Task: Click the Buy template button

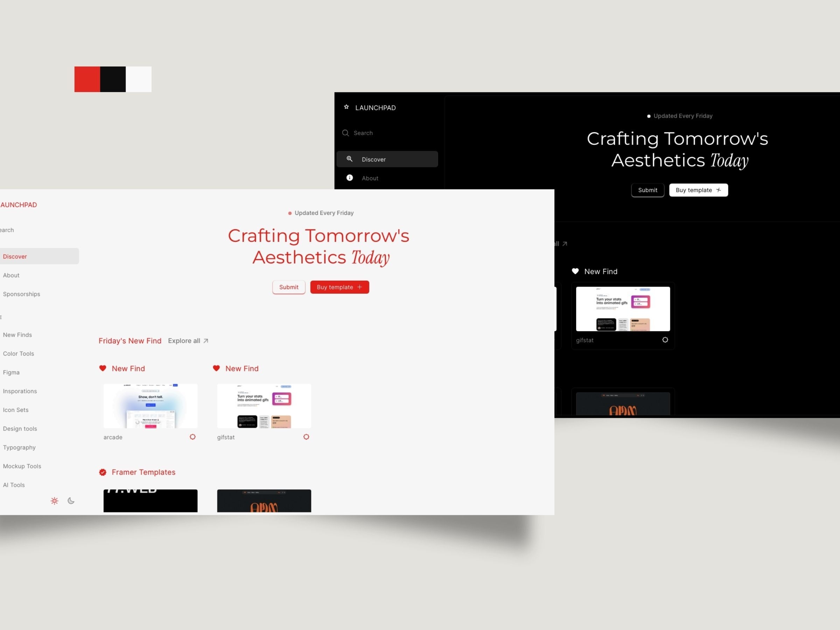Action: coord(339,287)
